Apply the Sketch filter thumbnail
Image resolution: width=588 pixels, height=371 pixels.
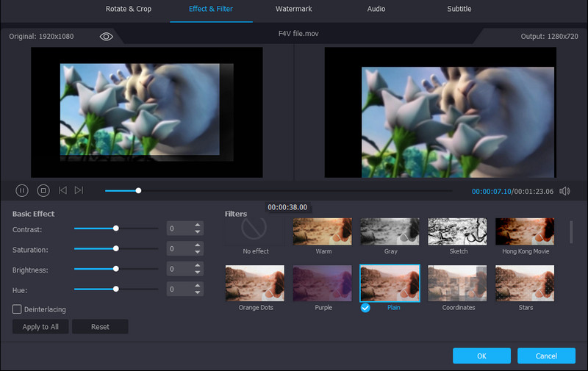coord(457,231)
